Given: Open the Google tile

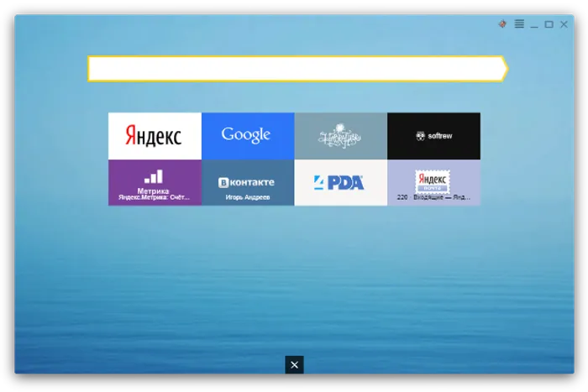Looking at the screenshot, I should tap(248, 136).
